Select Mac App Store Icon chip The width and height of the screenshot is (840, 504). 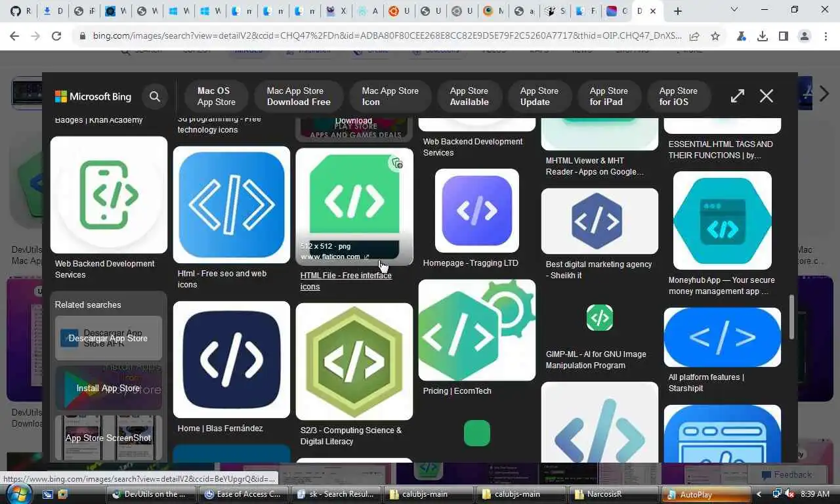click(x=390, y=96)
